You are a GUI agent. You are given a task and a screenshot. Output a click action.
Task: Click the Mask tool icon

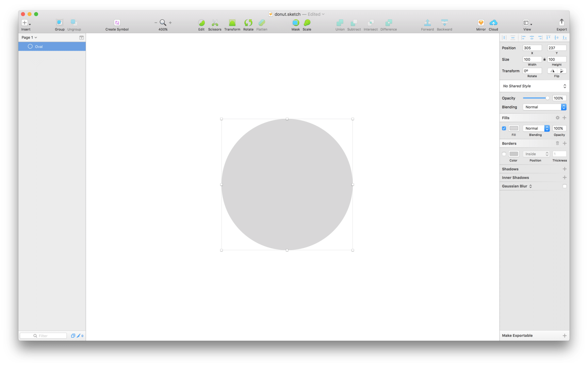[295, 23]
